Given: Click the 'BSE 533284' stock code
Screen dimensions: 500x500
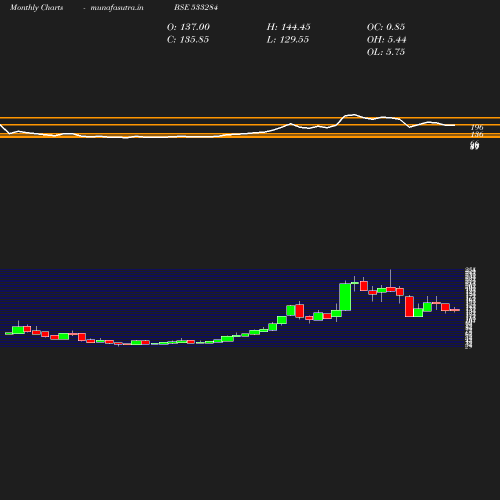Looking at the screenshot, I should (x=196, y=7).
